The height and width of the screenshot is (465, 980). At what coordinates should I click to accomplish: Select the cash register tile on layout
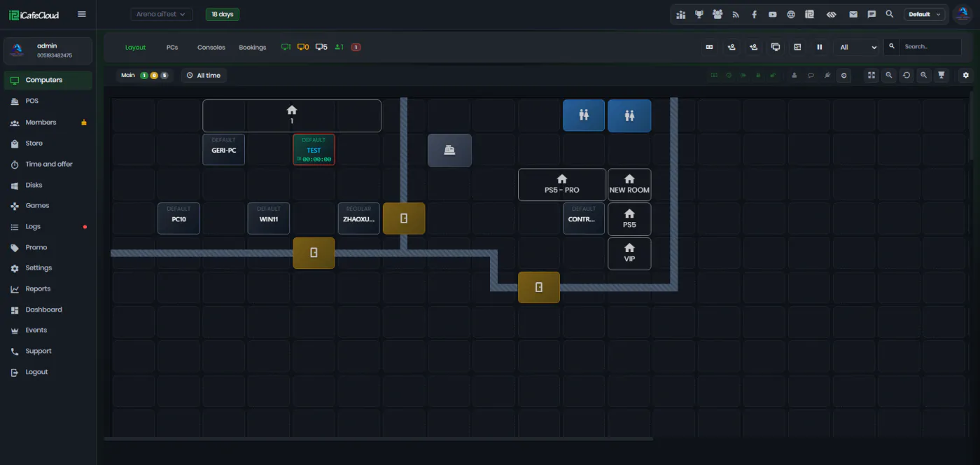point(449,150)
